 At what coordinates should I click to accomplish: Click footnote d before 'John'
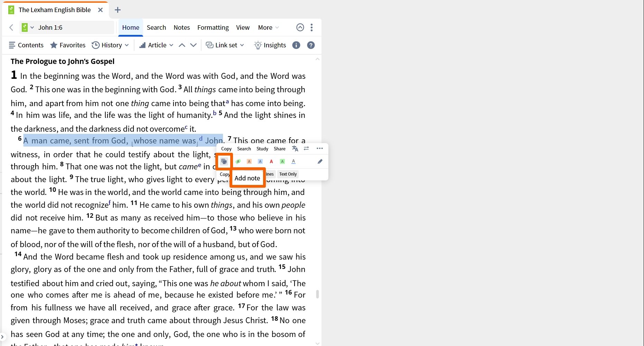[201, 139]
